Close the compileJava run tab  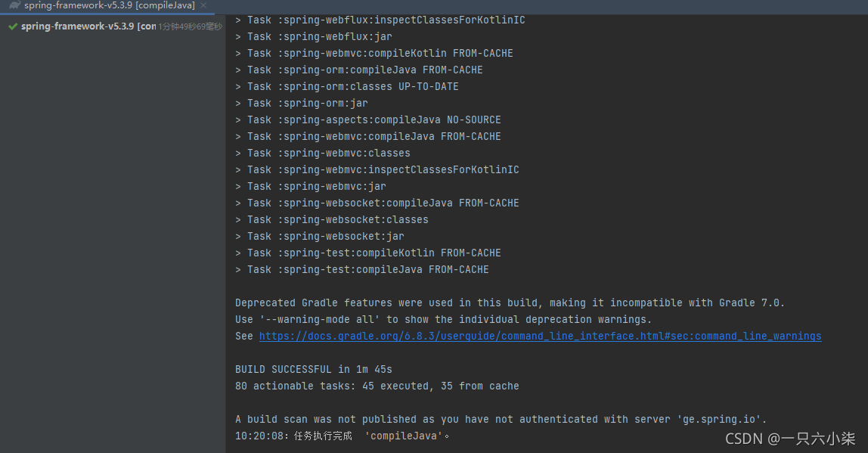point(203,5)
